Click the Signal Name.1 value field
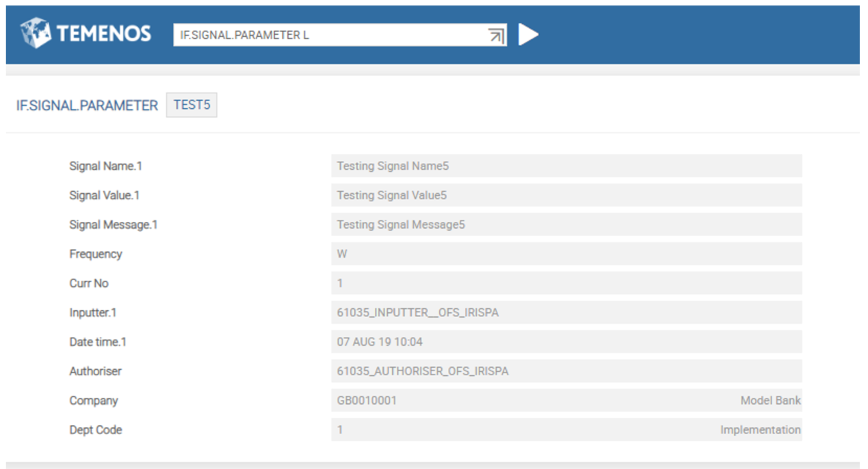Image resolution: width=868 pixels, height=469 pixels. [x=566, y=166]
